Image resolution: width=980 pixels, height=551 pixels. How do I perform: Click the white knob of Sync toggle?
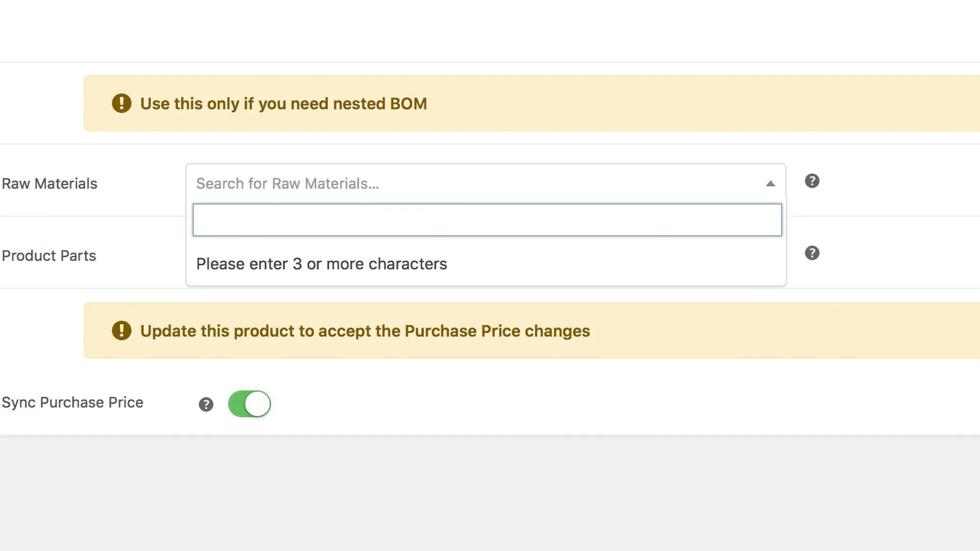(x=258, y=404)
